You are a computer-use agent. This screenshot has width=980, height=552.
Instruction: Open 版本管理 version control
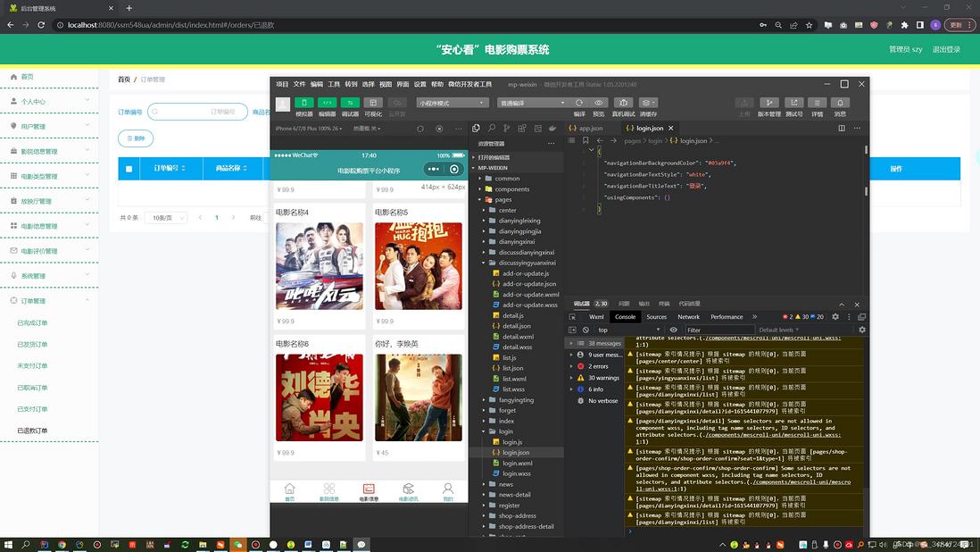click(769, 103)
